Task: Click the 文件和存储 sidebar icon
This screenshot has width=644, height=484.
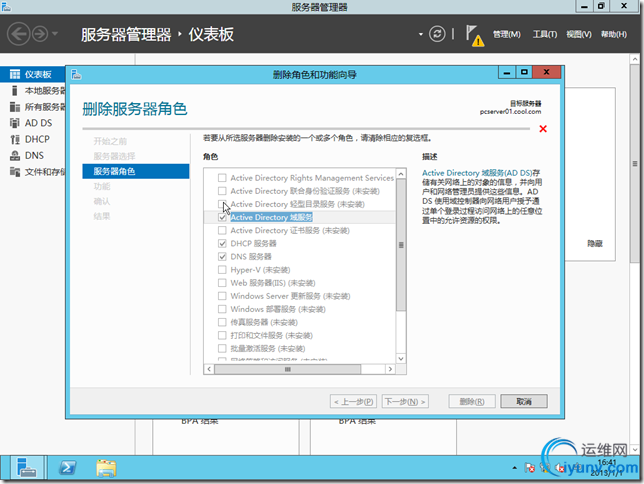Action: 15,172
